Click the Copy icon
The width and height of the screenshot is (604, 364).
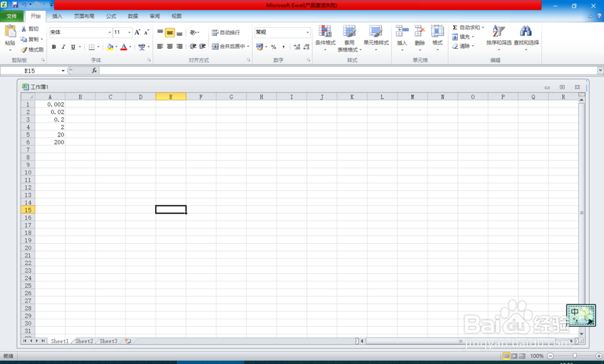coord(24,39)
